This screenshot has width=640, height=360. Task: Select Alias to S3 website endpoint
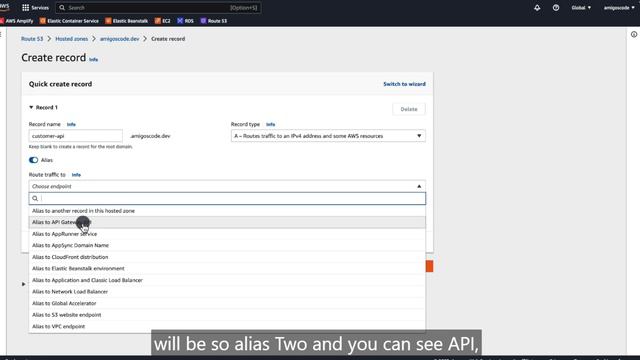[x=227, y=315]
